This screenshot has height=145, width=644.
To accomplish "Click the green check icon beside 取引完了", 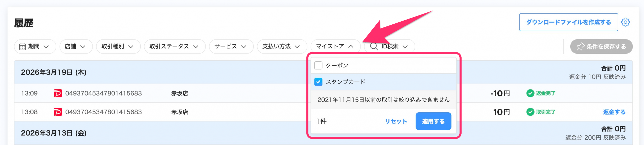I will (x=530, y=112).
